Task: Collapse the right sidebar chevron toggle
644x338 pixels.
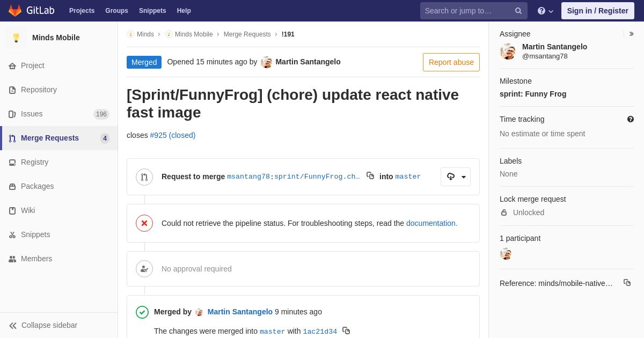Action: [631, 34]
